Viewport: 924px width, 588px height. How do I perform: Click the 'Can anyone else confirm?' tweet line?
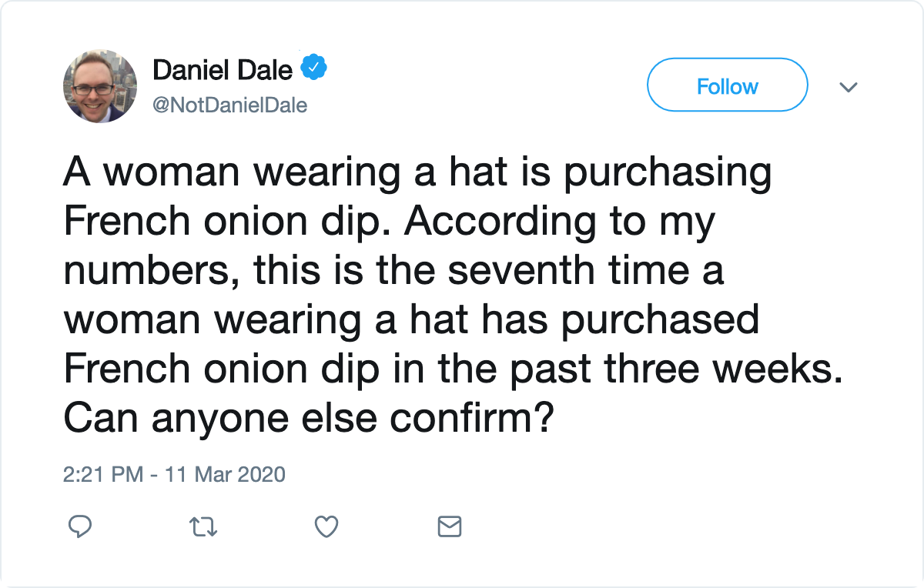[x=308, y=418]
